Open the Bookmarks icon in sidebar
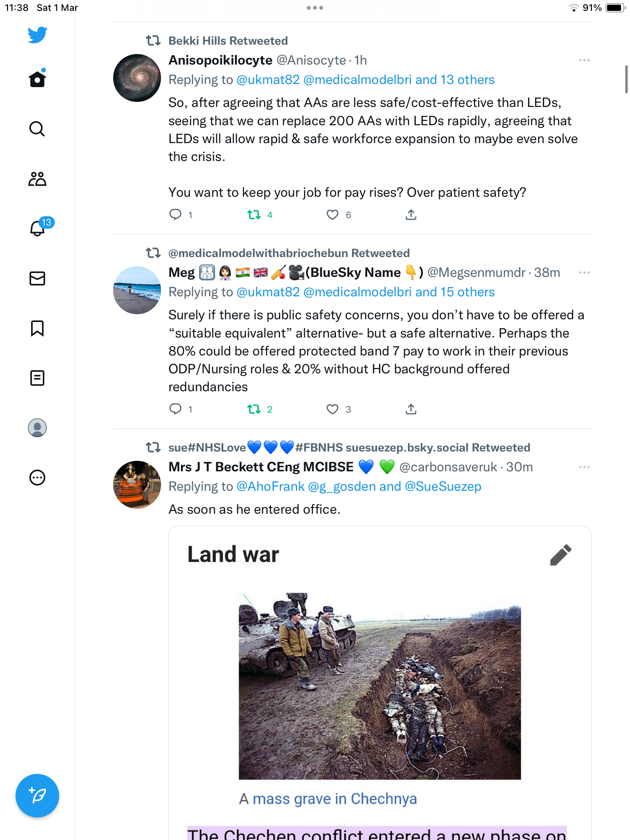This screenshot has height=840, width=630. coord(37,328)
